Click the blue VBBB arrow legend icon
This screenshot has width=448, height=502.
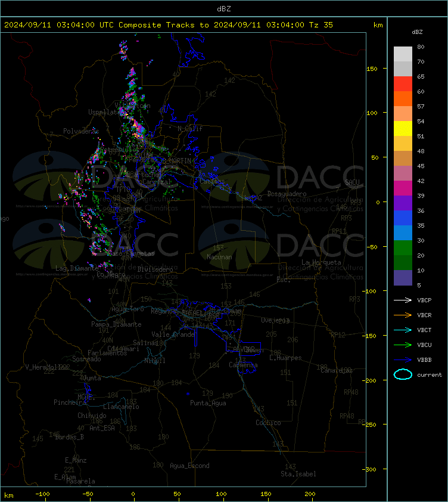point(403,360)
